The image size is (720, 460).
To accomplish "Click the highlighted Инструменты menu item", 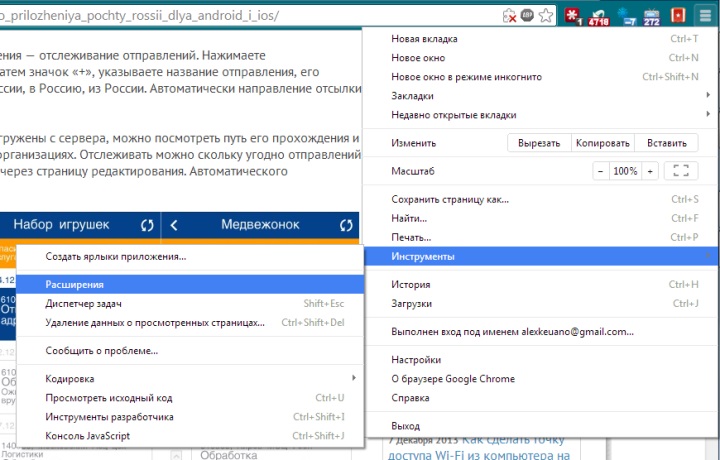I will [540, 256].
